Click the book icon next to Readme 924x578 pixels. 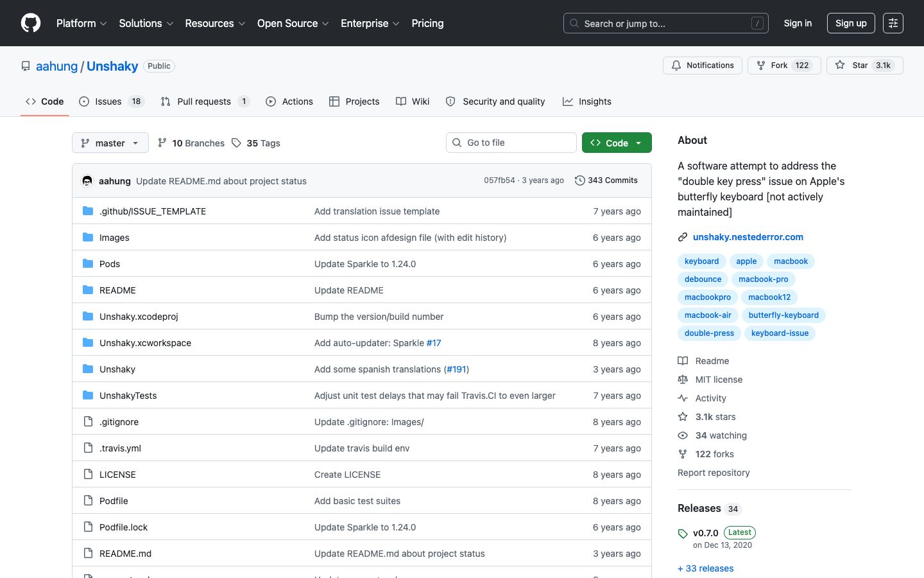[683, 361]
